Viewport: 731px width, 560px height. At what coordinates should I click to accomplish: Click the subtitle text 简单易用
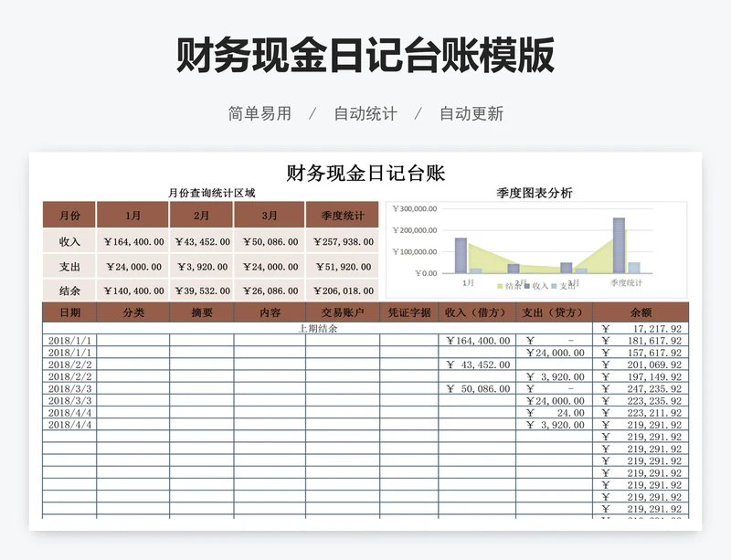260,113
